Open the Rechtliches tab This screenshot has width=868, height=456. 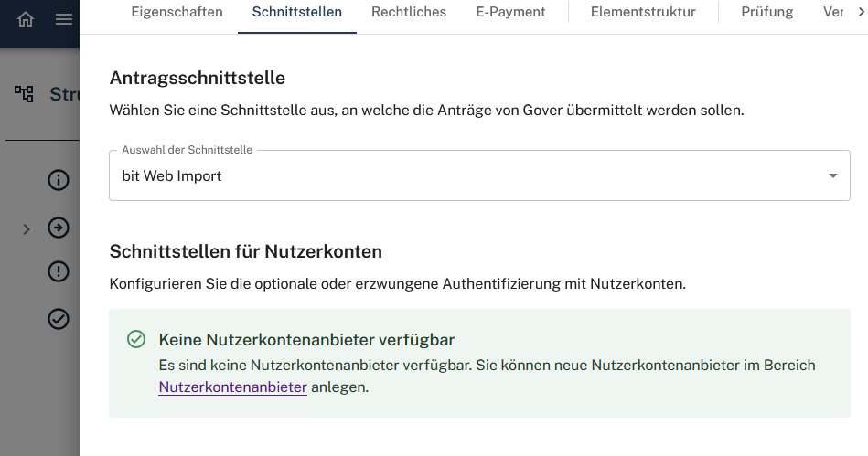(x=409, y=12)
